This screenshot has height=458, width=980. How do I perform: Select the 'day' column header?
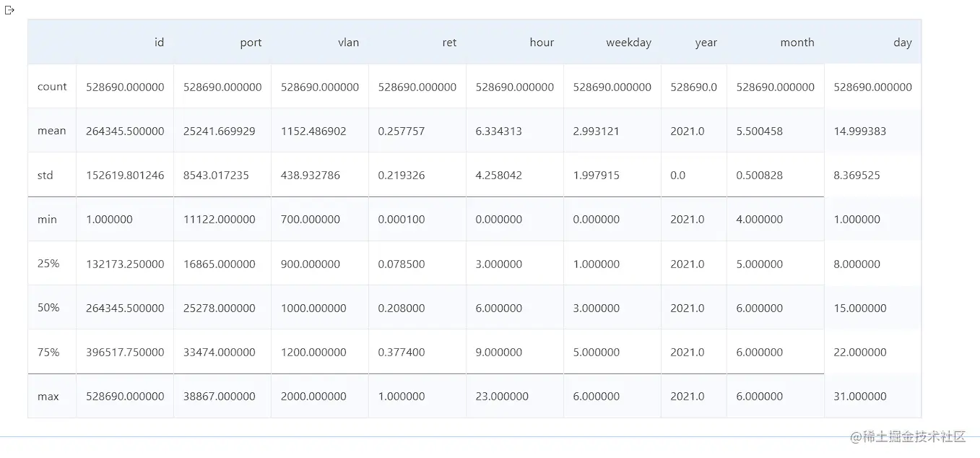903,43
